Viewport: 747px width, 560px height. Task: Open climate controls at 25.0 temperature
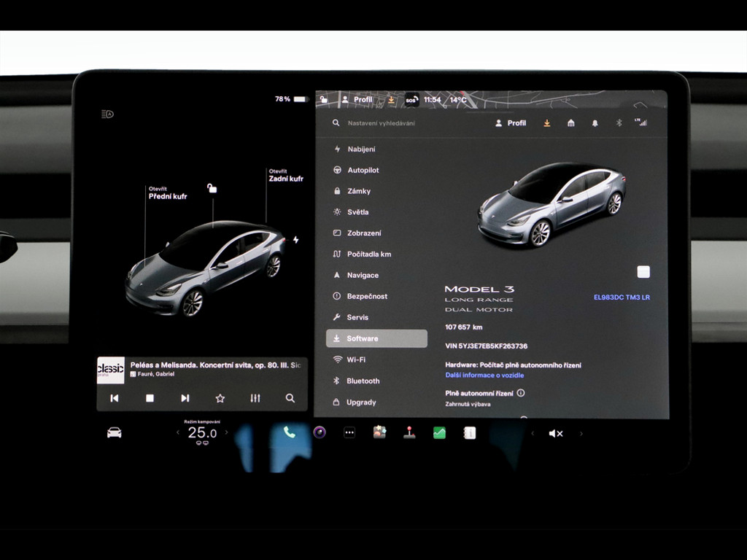[202, 433]
